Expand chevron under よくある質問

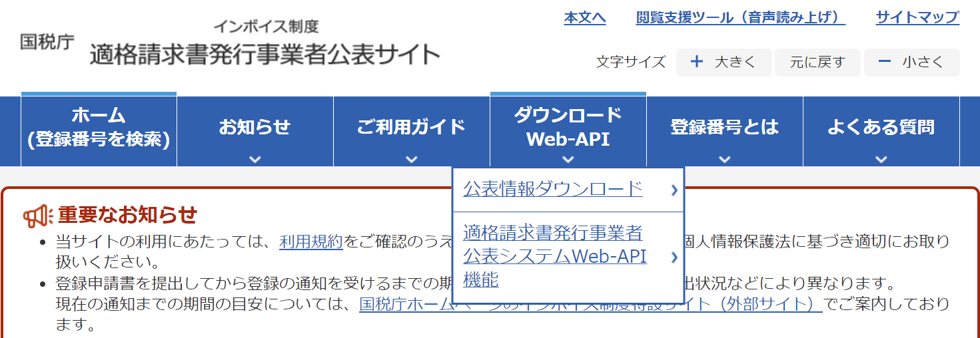point(881,160)
